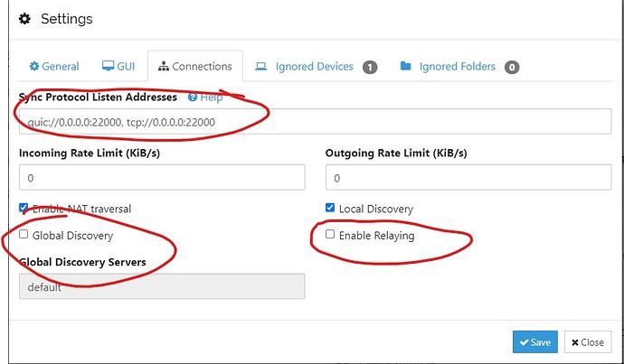Close the Settings dialog

(x=588, y=341)
